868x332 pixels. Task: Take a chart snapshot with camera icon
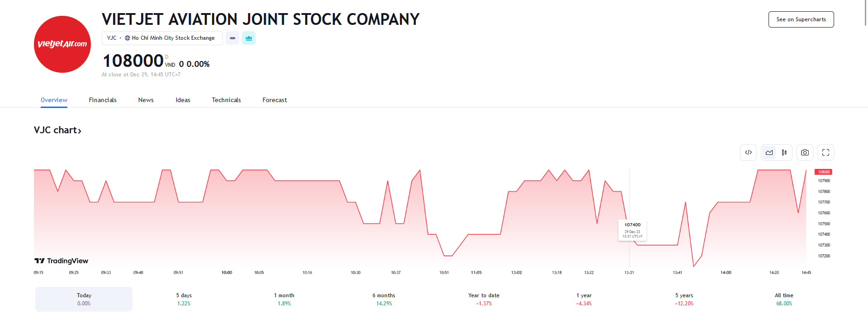(x=805, y=153)
